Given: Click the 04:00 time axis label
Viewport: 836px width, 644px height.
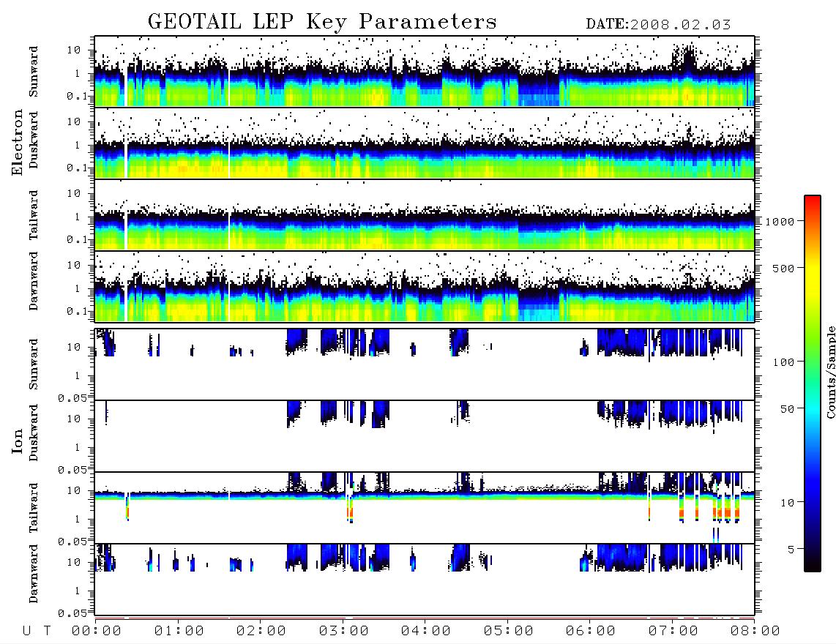Looking at the screenshot, I should tap(426, 632).
